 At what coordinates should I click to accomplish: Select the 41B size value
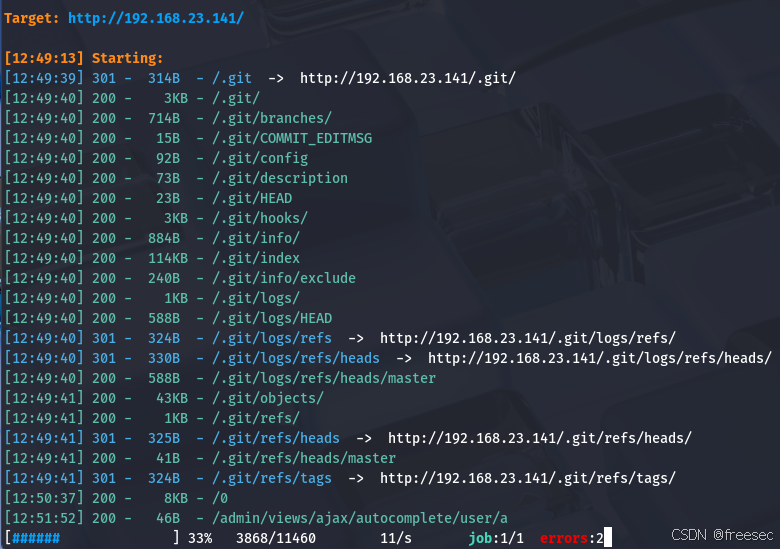tap(168, 458)
